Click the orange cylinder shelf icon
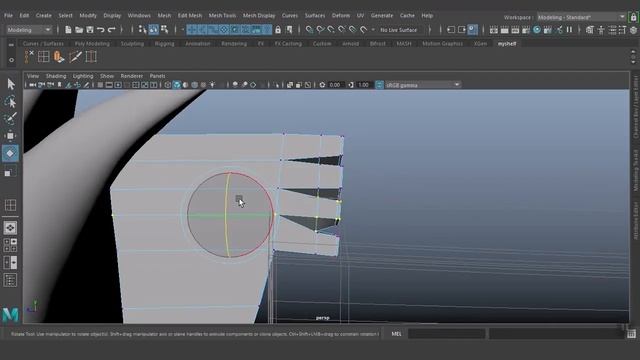This screenshot has width=640, height=360. tap(59, 57)
